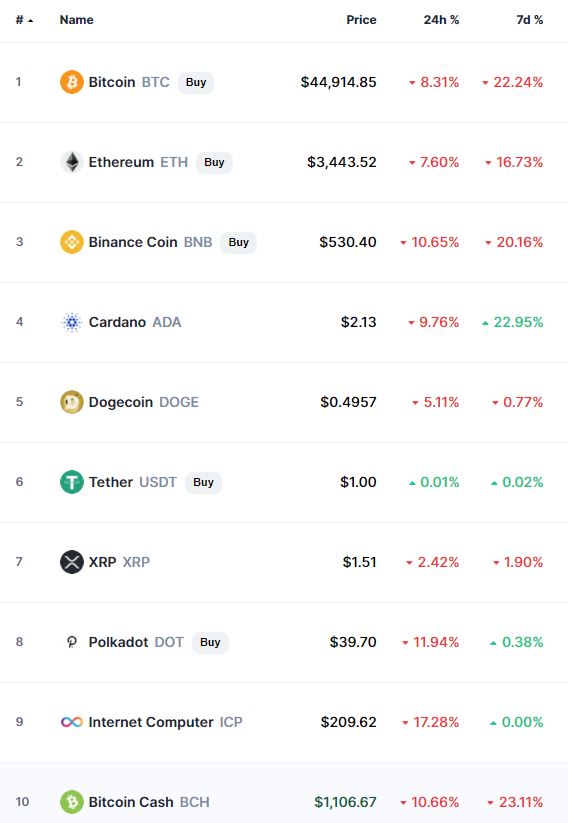Screen dimensions: 568x823
Task: Click the Cardano blue dotted logo
Action: tap(72, 322)
